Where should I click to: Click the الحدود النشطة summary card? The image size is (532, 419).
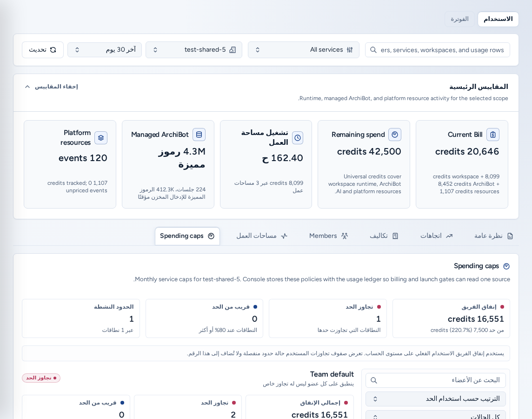[81, 318]
